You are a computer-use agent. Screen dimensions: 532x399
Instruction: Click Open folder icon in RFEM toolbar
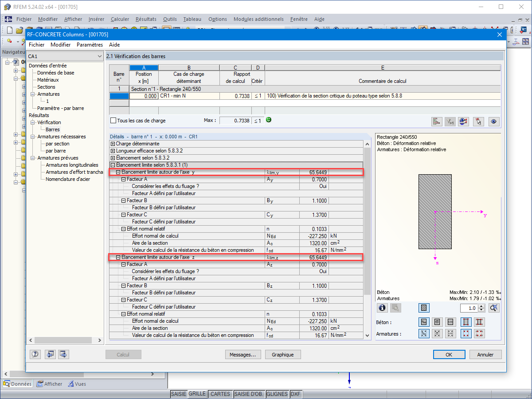tap(19, 30)
